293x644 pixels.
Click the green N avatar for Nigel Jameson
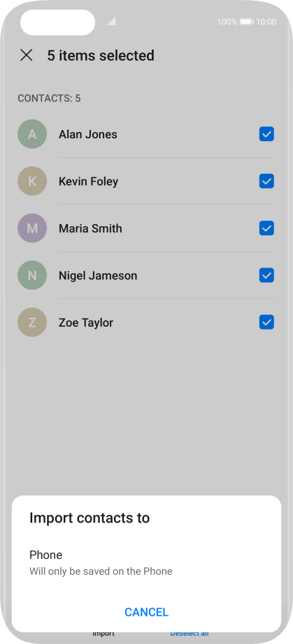pos(32,275)
